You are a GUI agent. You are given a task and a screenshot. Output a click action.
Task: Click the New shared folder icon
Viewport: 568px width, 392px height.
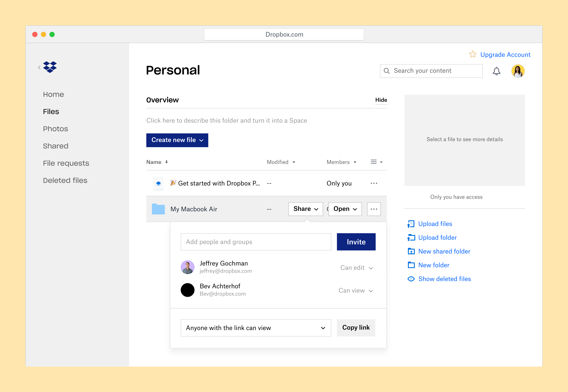tap(411, 251)
